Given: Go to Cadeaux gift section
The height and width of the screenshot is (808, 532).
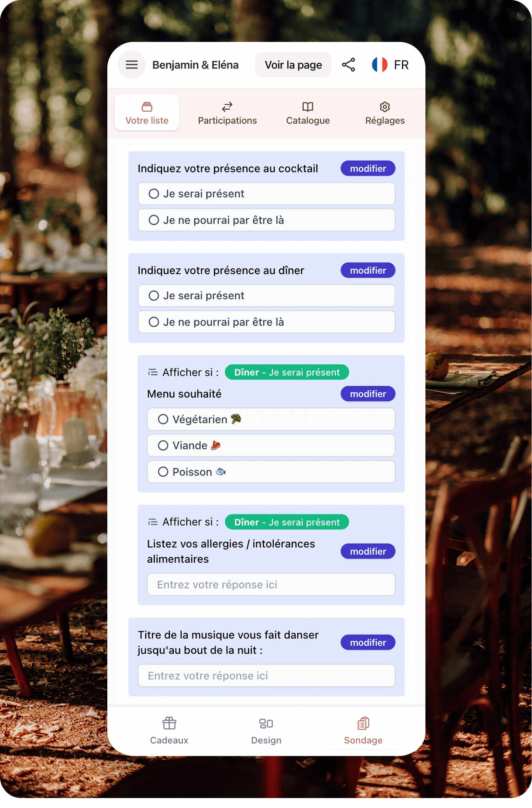Looking at the screenshot, I should (x=169, y=731).
